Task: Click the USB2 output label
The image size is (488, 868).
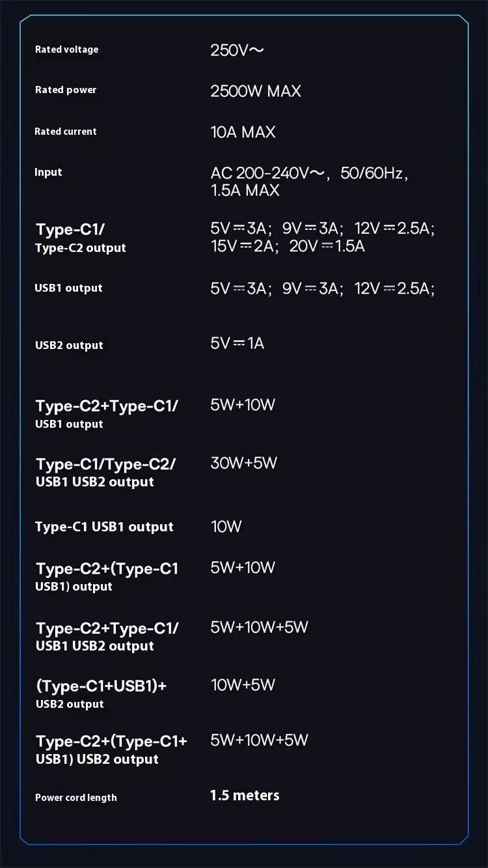Action: point(69,345)
